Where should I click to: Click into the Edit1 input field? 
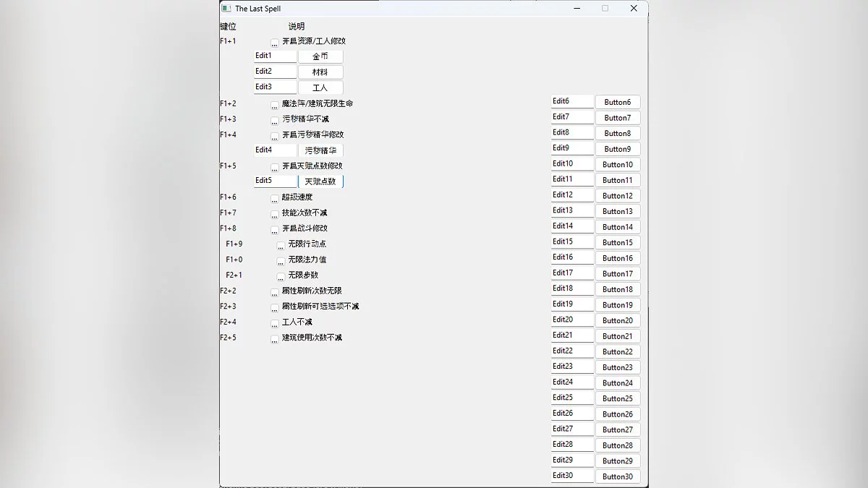tap(275, 56)
